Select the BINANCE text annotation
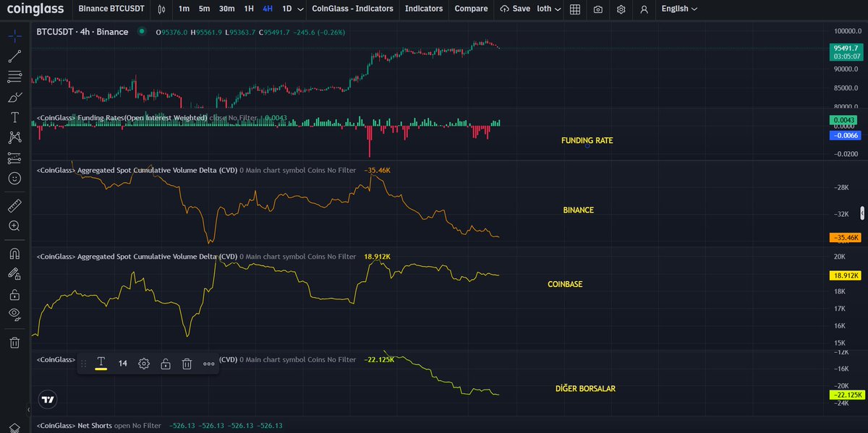868x433 pixels. coord(578,210)
